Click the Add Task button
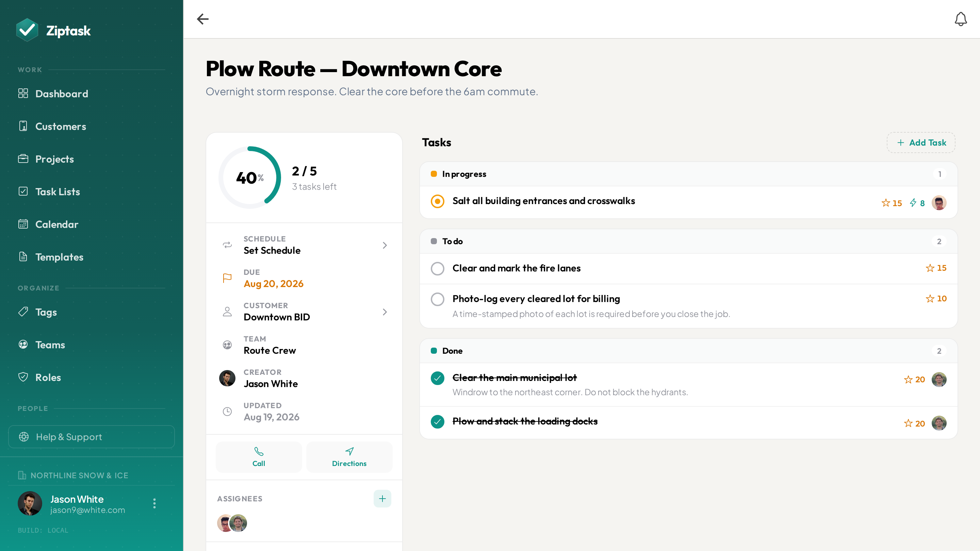Screen dimensions: 980x551 point(921,143)
